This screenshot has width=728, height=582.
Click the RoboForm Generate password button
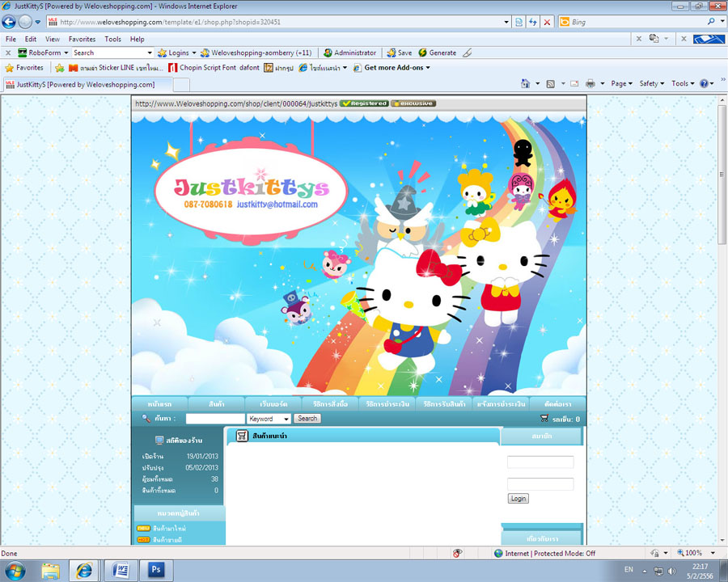[x=438, y=53]
